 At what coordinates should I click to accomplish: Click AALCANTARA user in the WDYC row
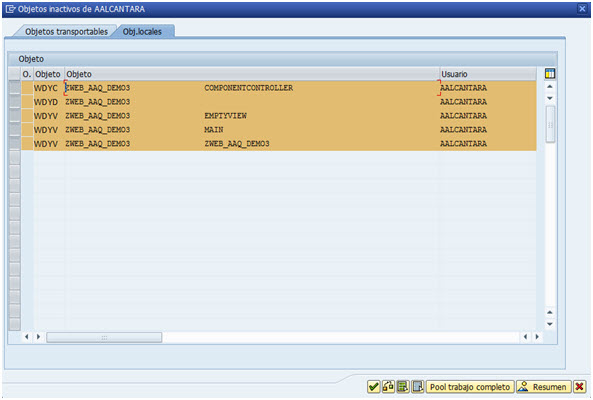pyautogui.click(x=463, y=88)
